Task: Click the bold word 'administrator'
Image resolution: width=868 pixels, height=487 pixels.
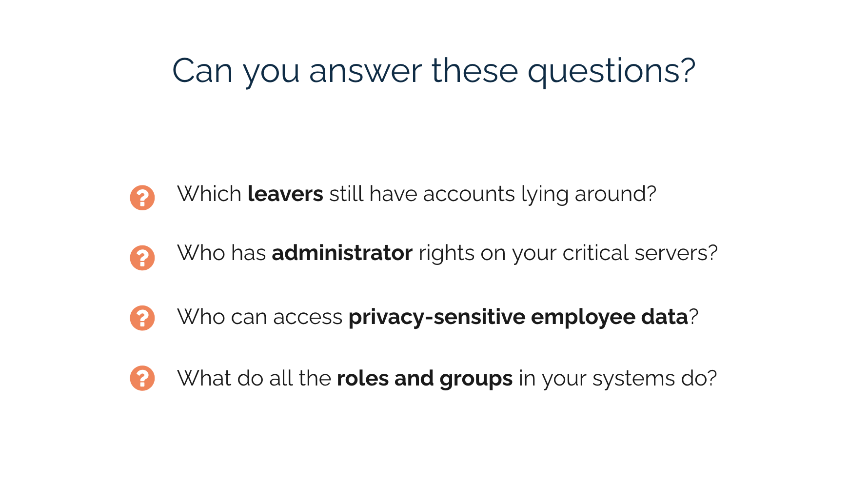Action: [342, 253]
